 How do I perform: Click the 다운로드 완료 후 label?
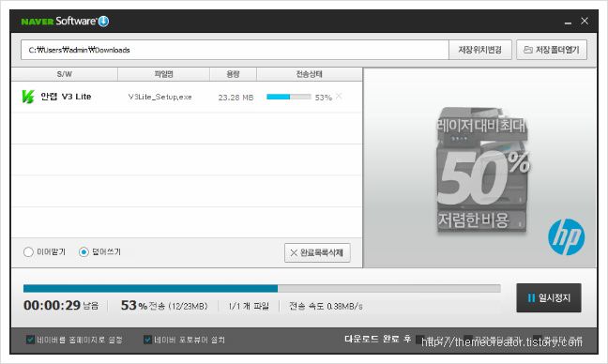(x=378, y=339)
